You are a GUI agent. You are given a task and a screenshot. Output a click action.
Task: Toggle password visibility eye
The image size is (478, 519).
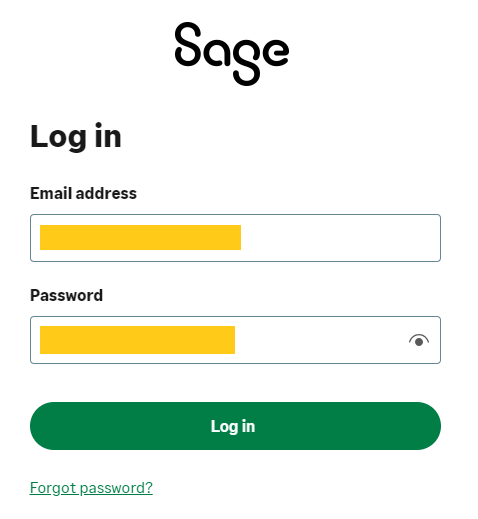click(419, 340)
